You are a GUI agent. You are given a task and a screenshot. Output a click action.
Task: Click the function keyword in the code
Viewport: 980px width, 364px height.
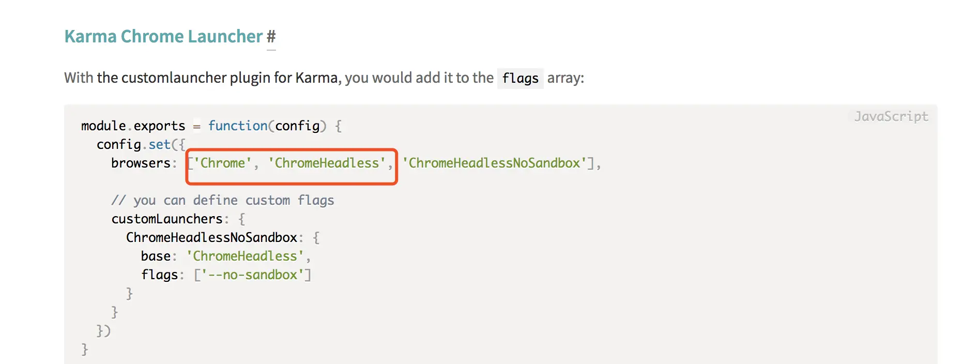click(238, 126)
